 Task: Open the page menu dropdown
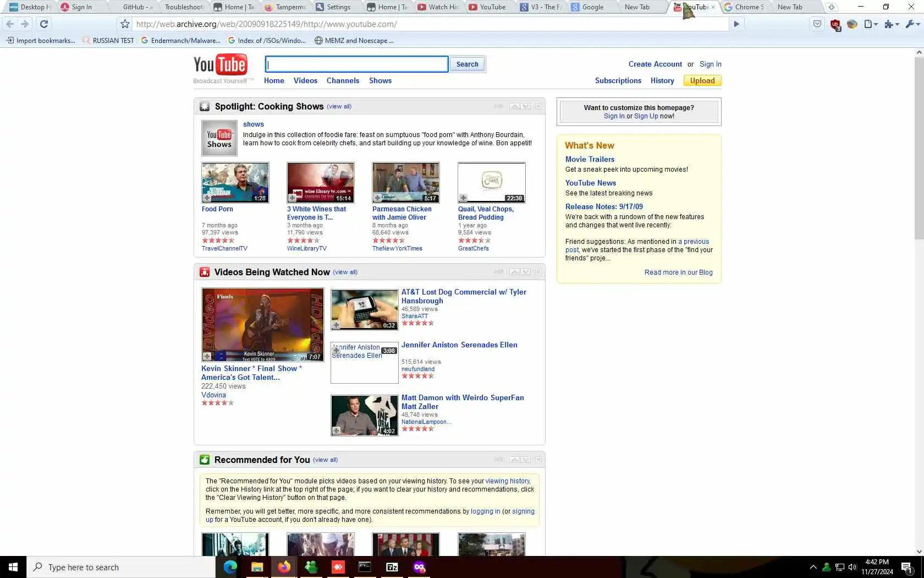pyautogui.click(x=871, y=24)
